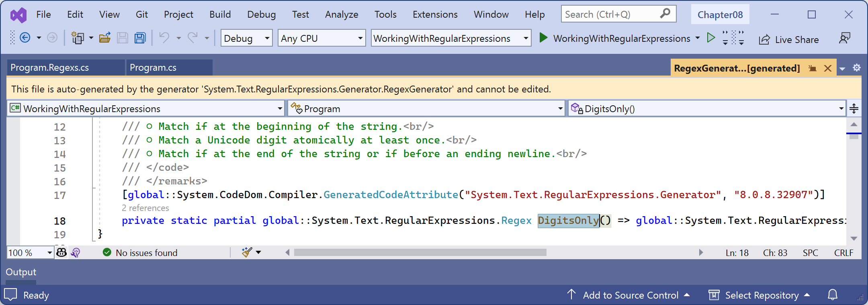Click the Visual Studio logo icon
868x305 pixels.
(18, 15)
